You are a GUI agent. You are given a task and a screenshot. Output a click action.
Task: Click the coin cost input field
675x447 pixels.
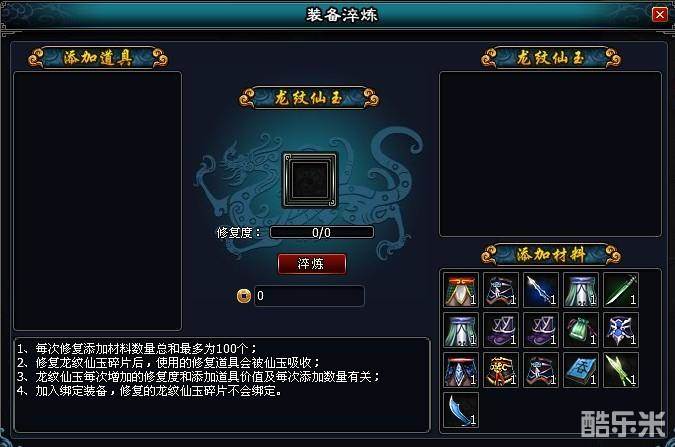tap(309, 296)
